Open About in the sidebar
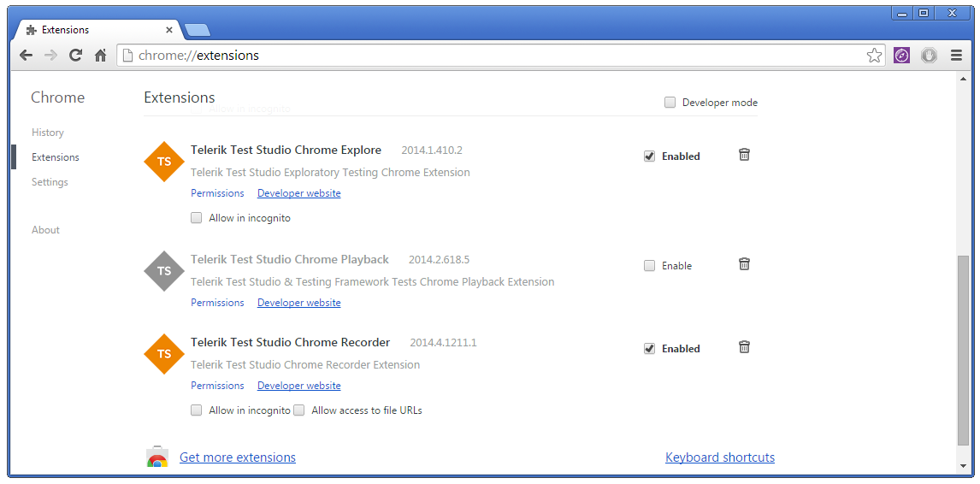This screenshot has width=980, height=484. (x=45, y=230)
